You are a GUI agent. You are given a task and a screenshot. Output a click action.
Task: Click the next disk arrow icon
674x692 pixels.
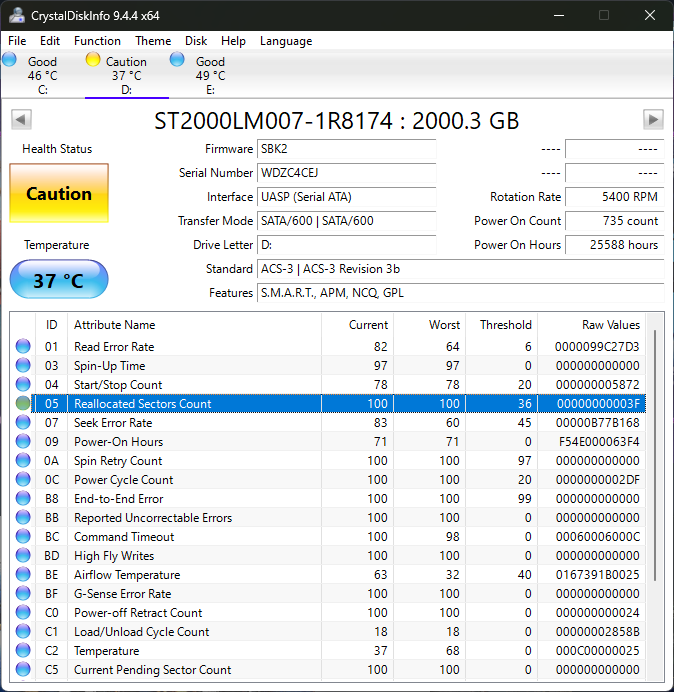[653, 120]
